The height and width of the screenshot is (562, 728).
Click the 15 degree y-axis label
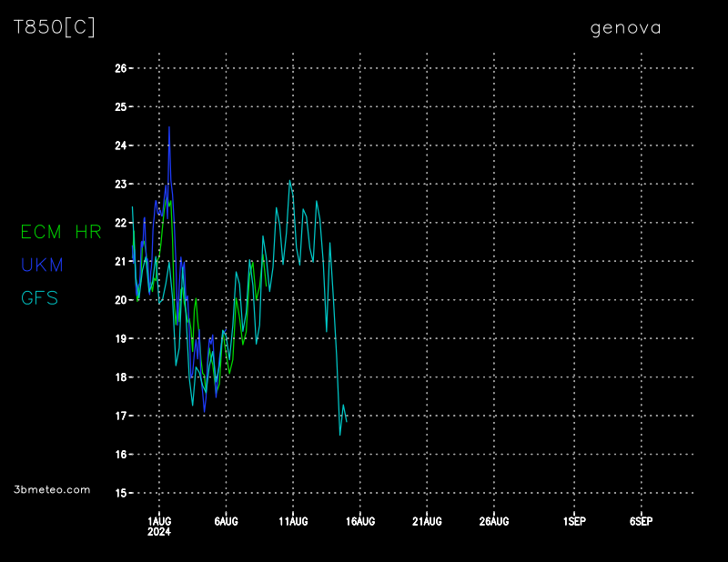[x=120, y=493]
